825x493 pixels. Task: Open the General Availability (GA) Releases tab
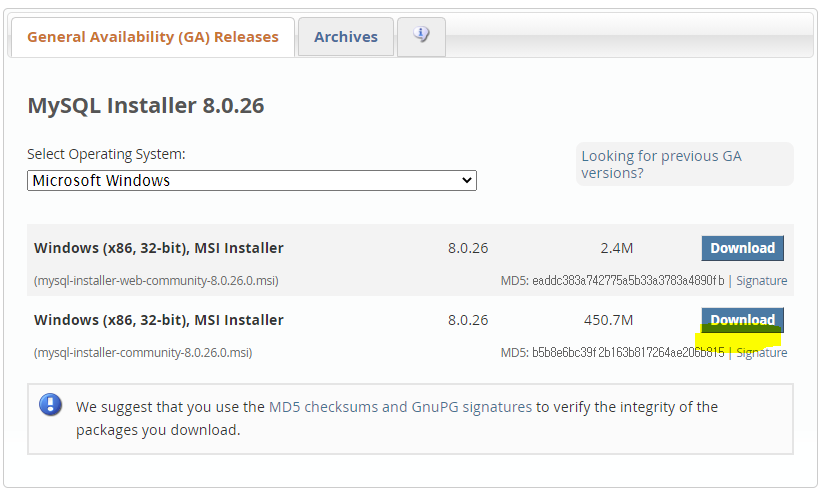point(153,37)
